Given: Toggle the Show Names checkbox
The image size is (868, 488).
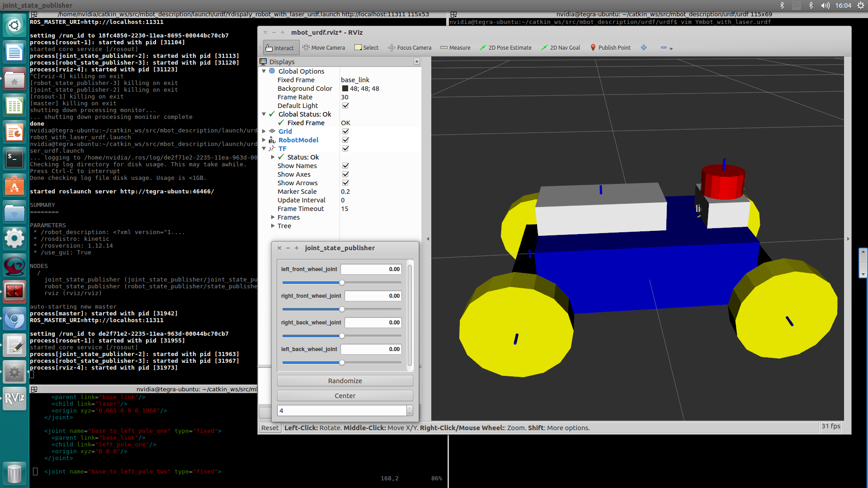Looking at the screenshot, I should pos(345,166).
